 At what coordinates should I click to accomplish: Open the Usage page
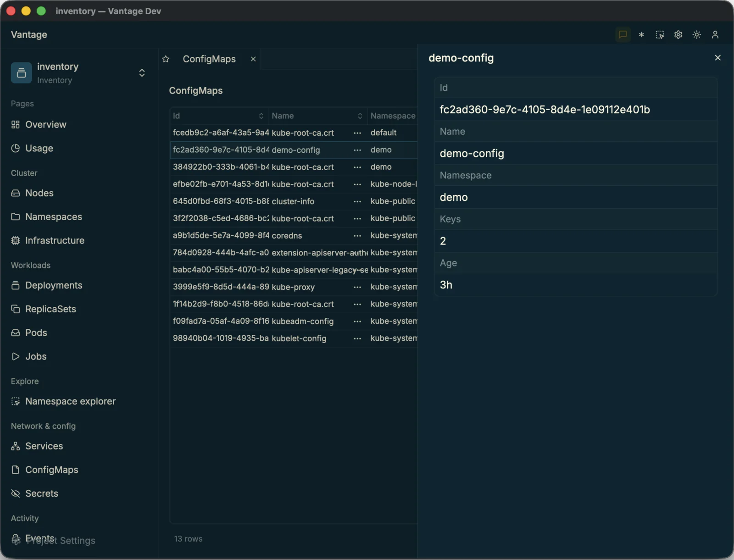click(39, 148)
